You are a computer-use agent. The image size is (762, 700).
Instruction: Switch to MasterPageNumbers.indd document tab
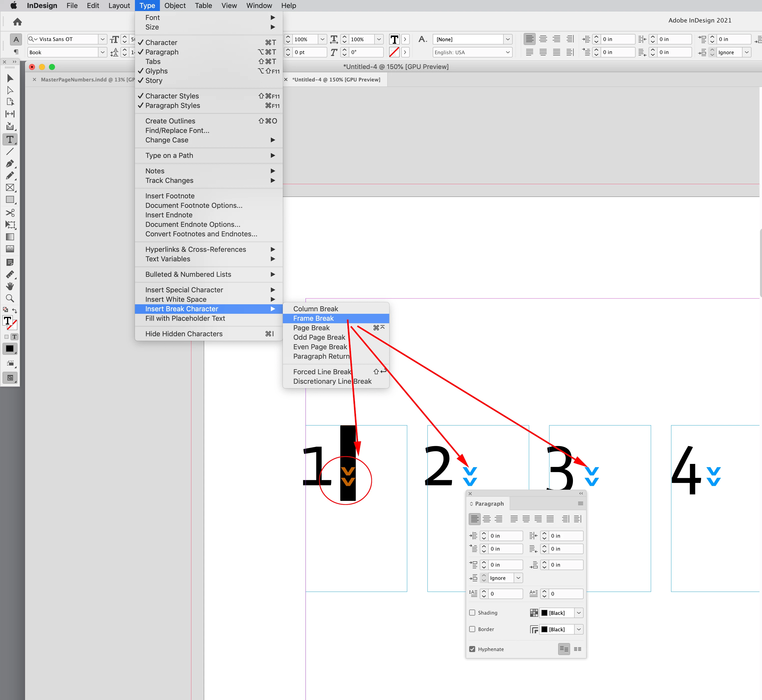pyautogui.click(x=87, y=79)
